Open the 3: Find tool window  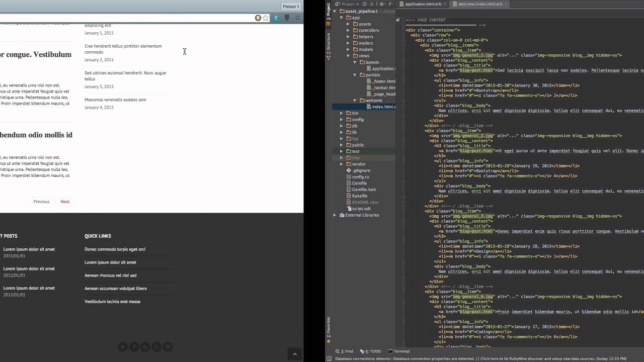tap(344, 351)
